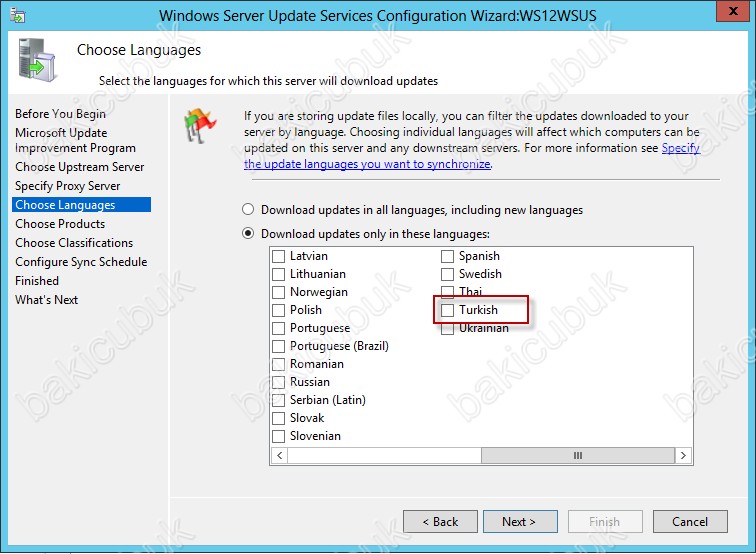Image resolution: width=756 pixels, height=554 pixels.
Task: Enable the Turkish language checkbox
Action: coord(447,310)
